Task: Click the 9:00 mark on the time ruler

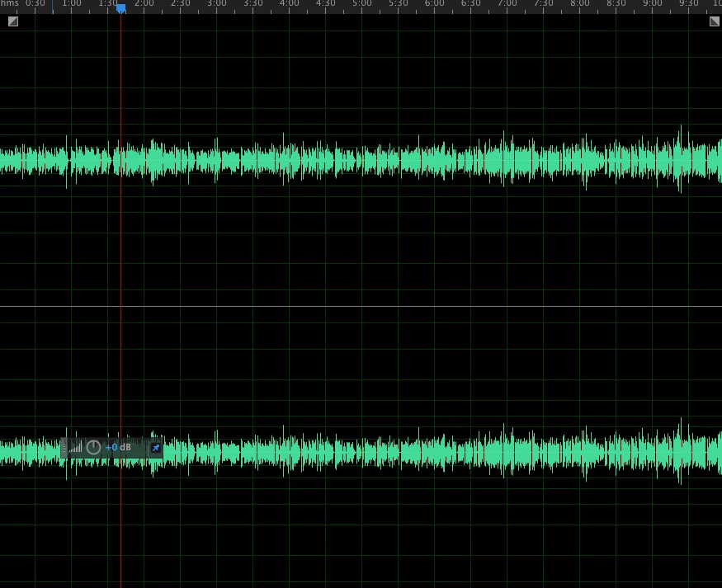Action: 653,3
